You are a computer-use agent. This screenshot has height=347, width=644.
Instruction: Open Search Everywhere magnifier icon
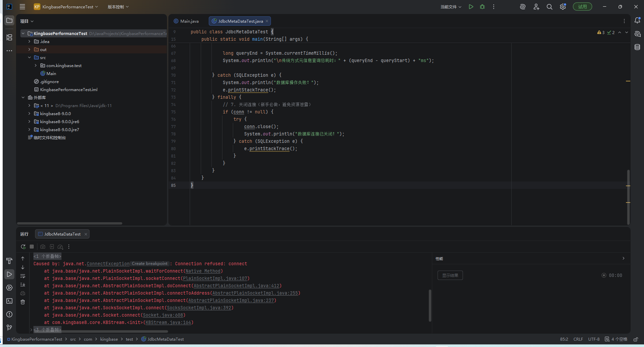point(549,7)
